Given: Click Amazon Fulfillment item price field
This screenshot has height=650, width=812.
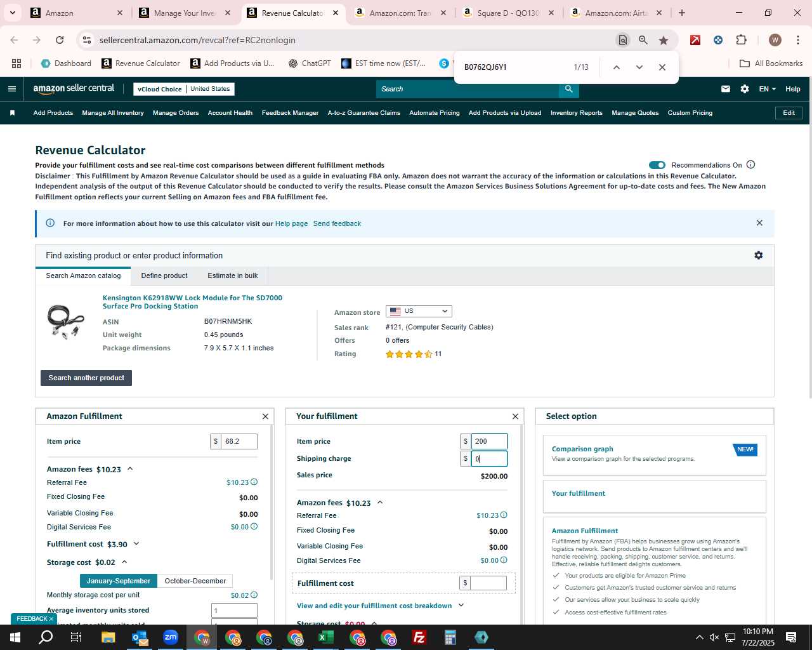Looking at the screenshot, I should 239,441.
